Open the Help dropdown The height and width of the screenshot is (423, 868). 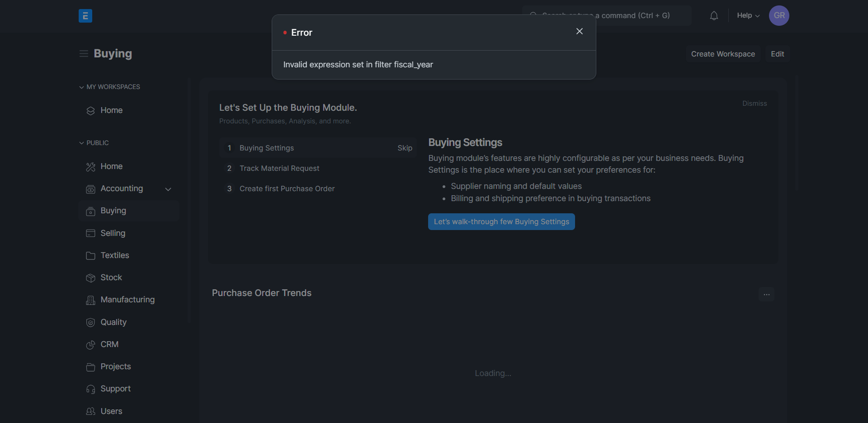[748, 15]
